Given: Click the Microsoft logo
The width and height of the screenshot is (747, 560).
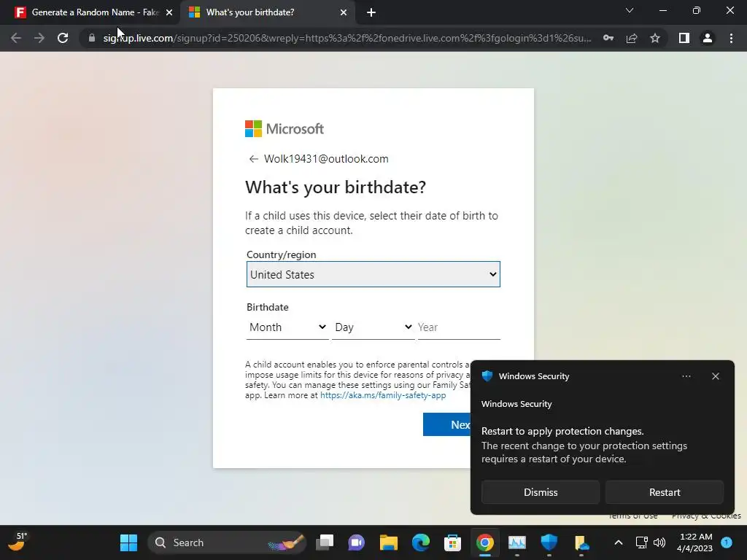Looking at the screenshot, I should pyautogui.click(x=285, y=128).
